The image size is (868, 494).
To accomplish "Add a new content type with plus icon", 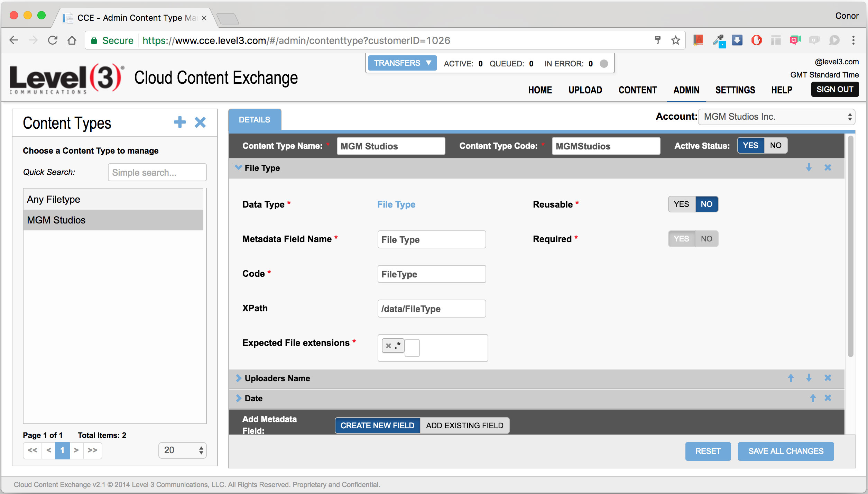I will (x=180, y=122).
